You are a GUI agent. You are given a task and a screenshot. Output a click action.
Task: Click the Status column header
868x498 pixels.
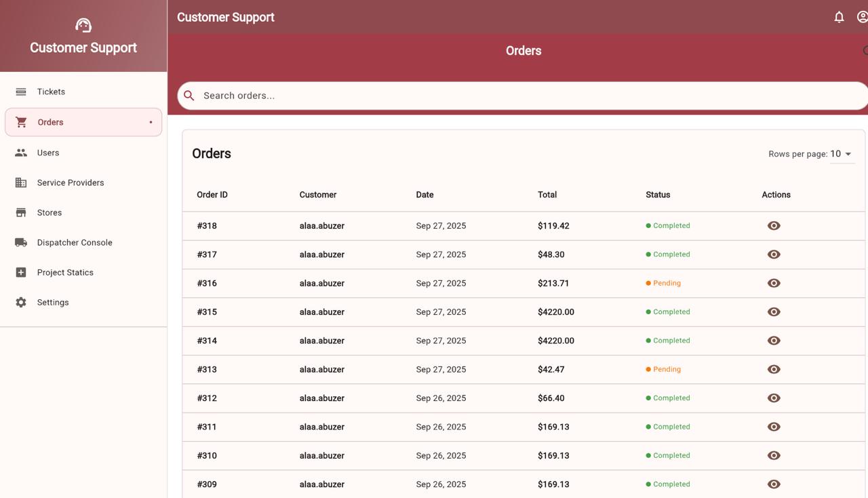(x=658, y=195)
